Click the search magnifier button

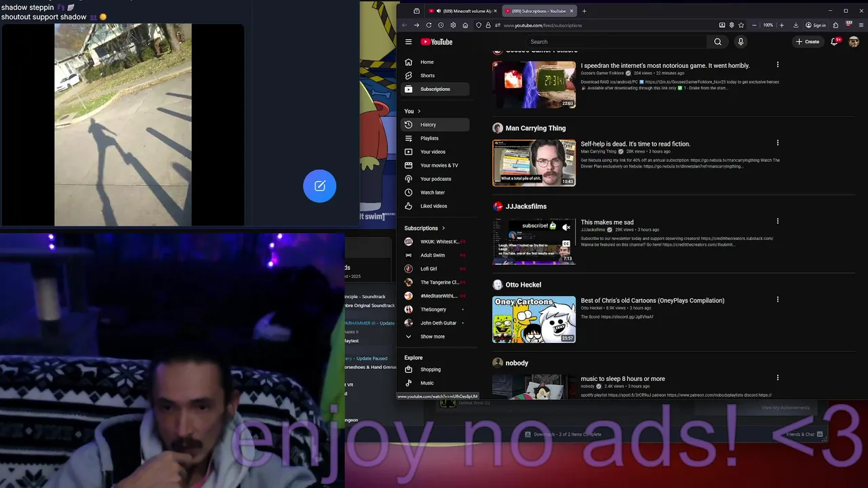(717, 41)
